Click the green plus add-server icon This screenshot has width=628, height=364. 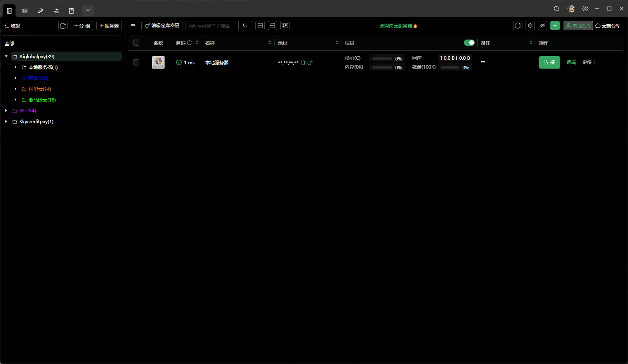tap(555, 26)
